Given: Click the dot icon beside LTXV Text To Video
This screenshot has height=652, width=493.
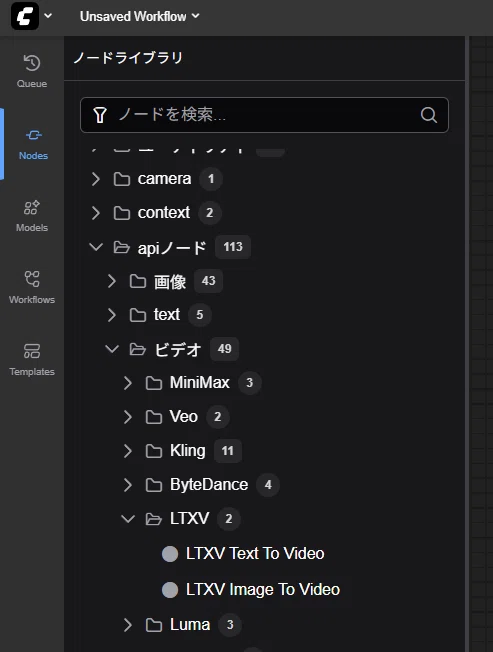Looking at the screenshot, I should coord(170,554).
